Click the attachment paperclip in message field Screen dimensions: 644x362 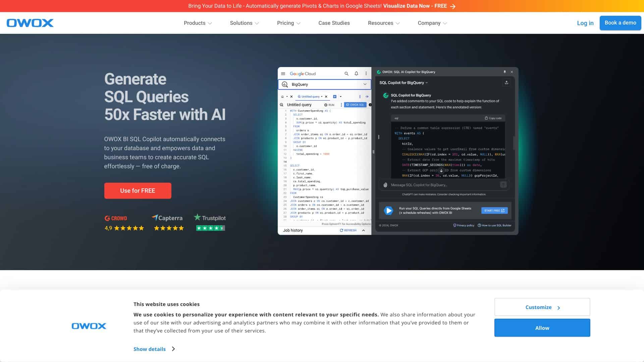[x=385, y=185]
